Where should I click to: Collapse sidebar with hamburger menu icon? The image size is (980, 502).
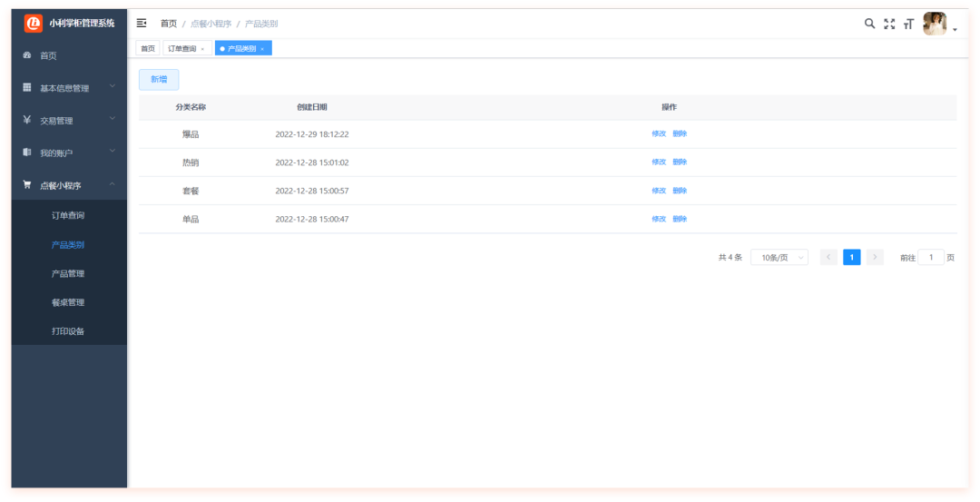[x=142, y=23]
